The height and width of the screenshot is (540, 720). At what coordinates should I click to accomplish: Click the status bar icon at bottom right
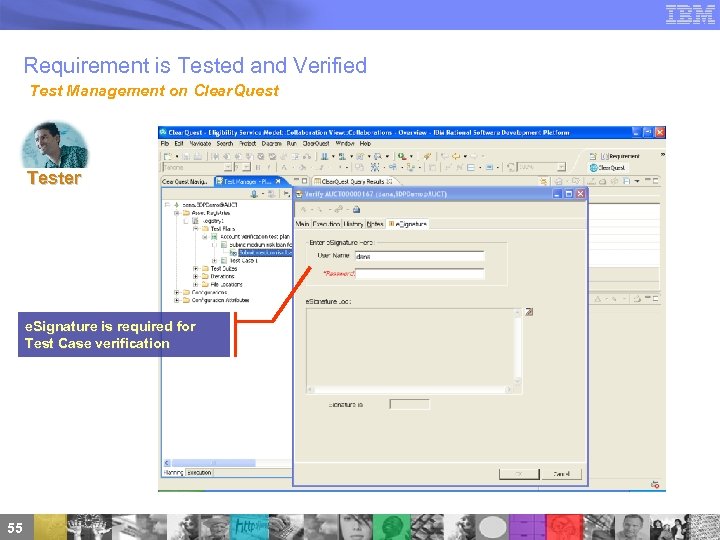[x=655, y=484]
